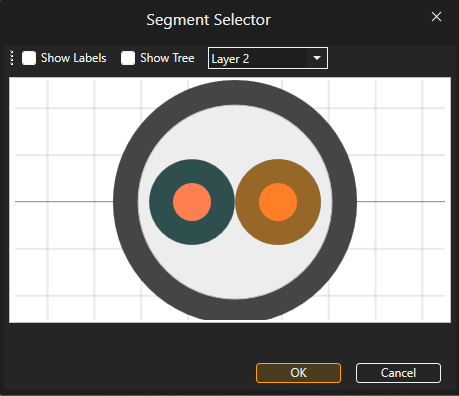459x396 pixels.
Task: Select the orange conductor core on right
Action: (x=278, y=202)
